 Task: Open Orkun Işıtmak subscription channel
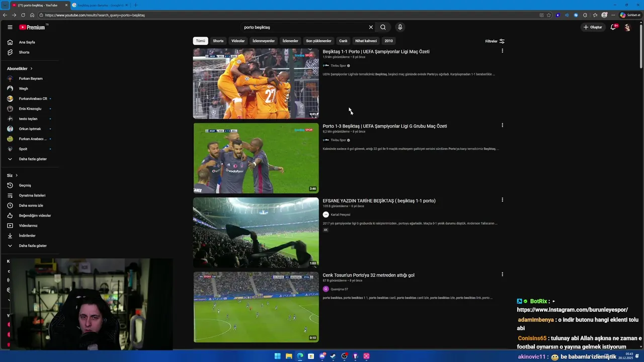click(29, 129)
